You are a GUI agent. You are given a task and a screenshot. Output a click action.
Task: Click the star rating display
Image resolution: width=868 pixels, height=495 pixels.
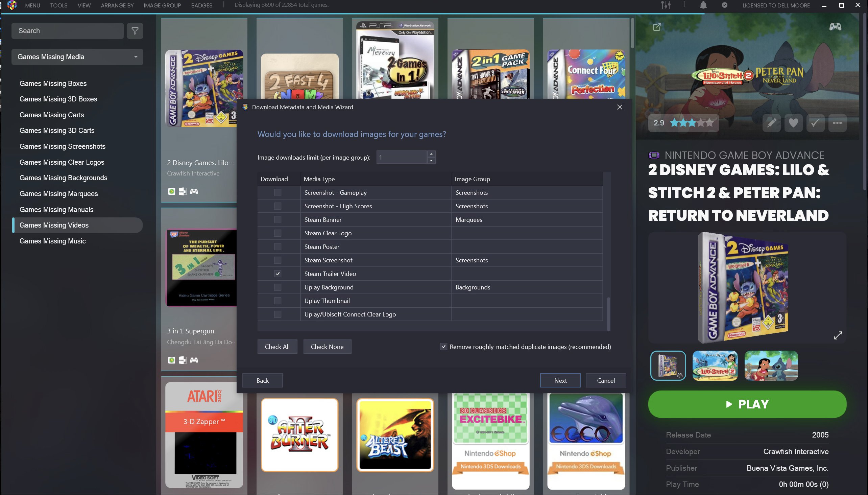click(692, 123)
